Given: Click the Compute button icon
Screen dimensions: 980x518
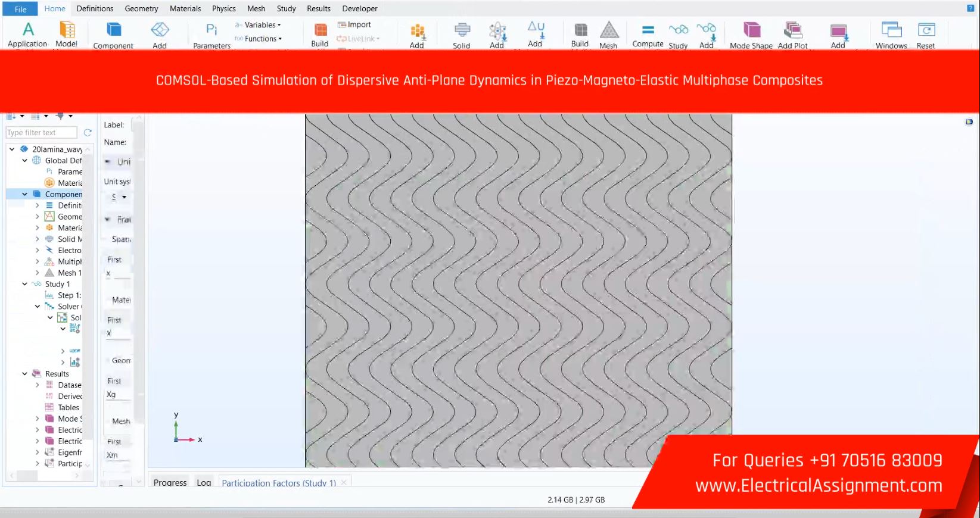Looking at the screenshot, I should [648, 30].
